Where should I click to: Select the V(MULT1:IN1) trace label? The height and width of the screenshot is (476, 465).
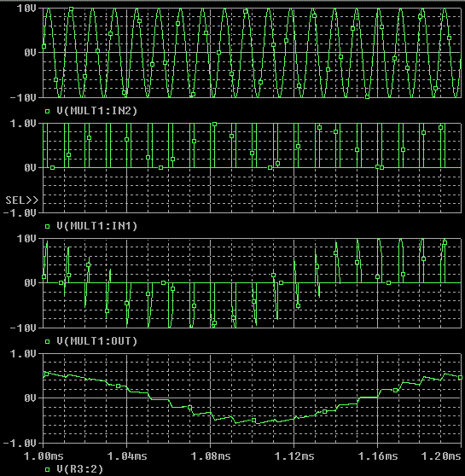(97, 226)
